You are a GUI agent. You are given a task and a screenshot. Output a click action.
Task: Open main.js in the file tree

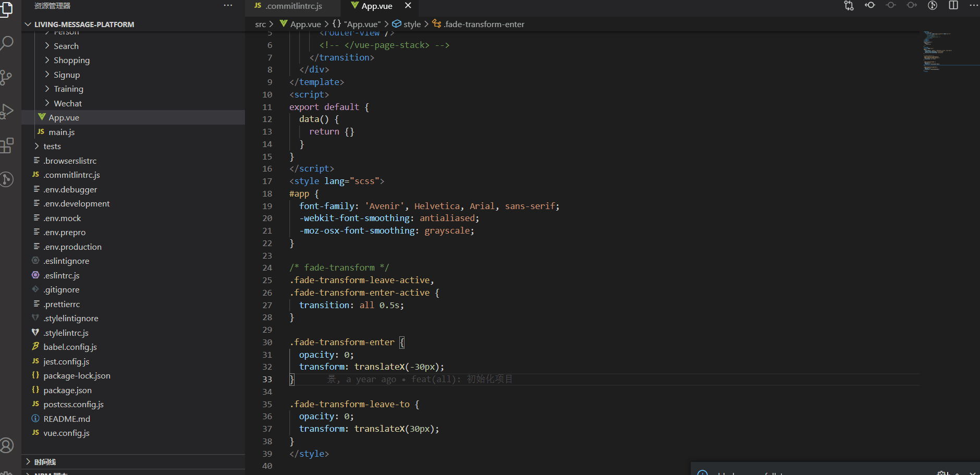point(133,132)
